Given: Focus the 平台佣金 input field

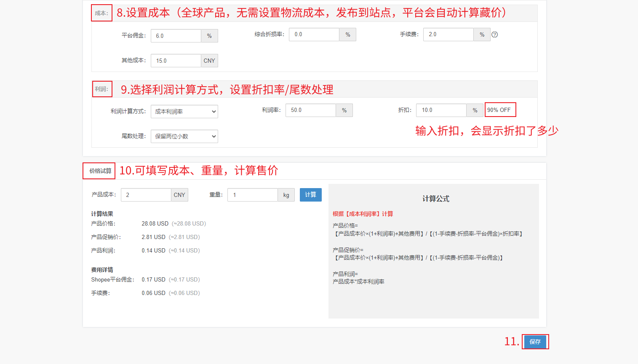Looking at the screenshot, I should click(176, 36).
